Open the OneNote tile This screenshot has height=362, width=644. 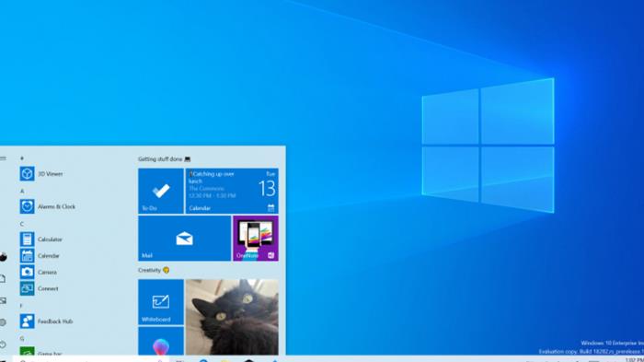pos(256,239)
